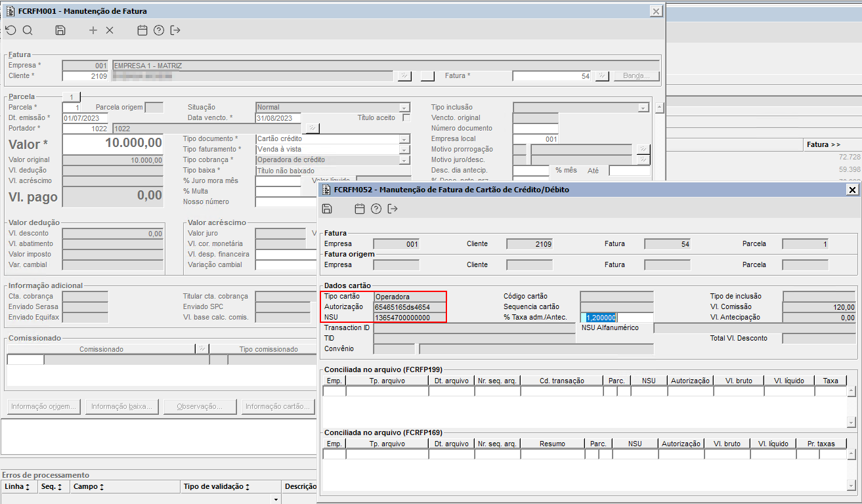Click the Fatura >> column header
The height and width of the screenshot is (504, 862).
point(823,144)
